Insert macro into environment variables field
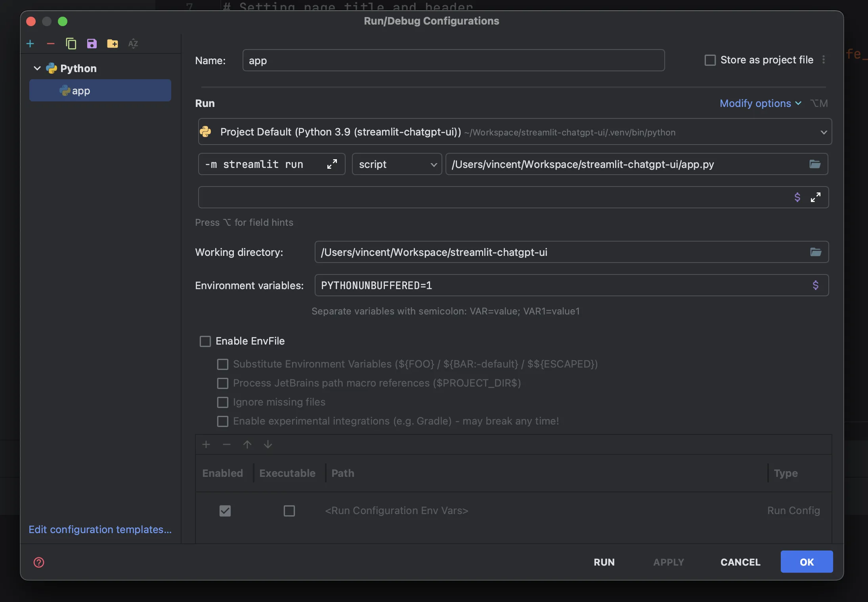This screenshot has height=602, width=868. [816, 285]
